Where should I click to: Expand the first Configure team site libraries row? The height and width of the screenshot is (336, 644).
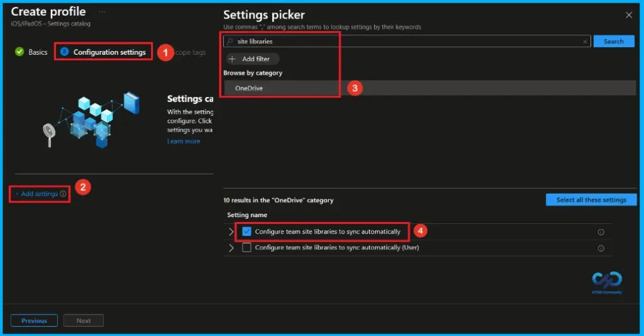pos(231,232)
